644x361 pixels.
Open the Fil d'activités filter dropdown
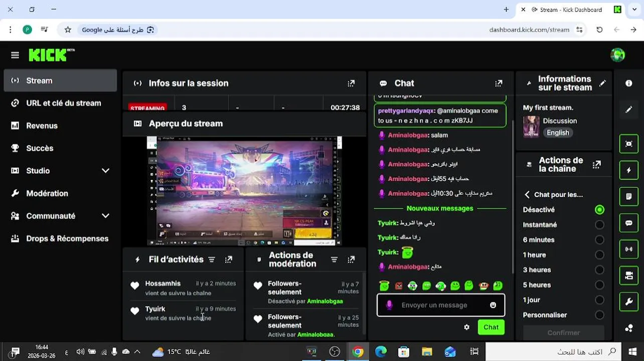point(212,259)
